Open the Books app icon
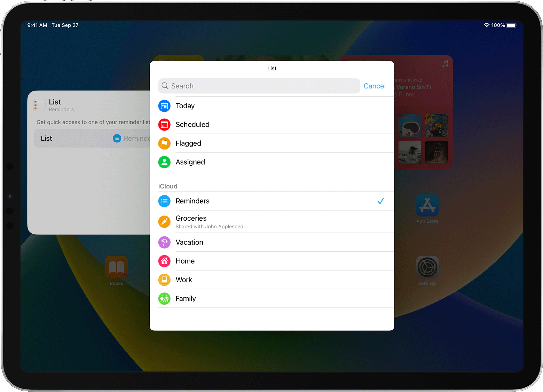The width and height of the screenshot is (543, 392). [x=117, y=267]
